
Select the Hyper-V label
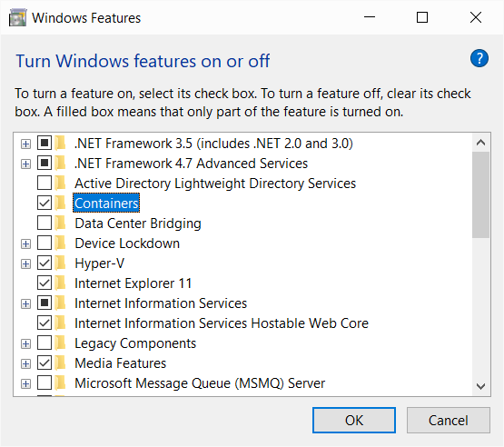coord(99,263)
